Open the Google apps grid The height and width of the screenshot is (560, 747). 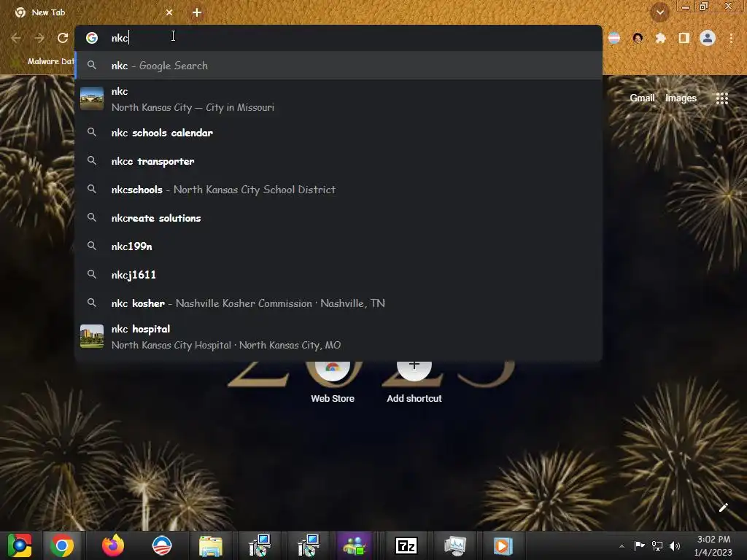pyautogui.click(x=721, y=98)
